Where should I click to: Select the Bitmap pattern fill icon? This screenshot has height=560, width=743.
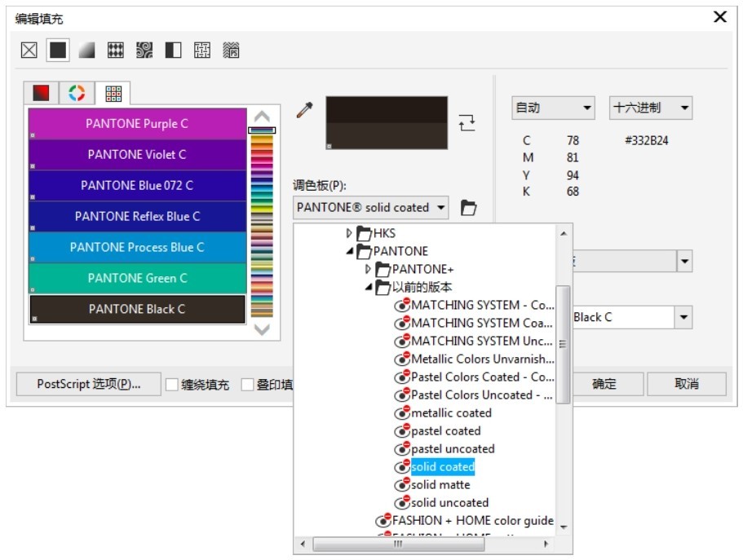(144, 50)
